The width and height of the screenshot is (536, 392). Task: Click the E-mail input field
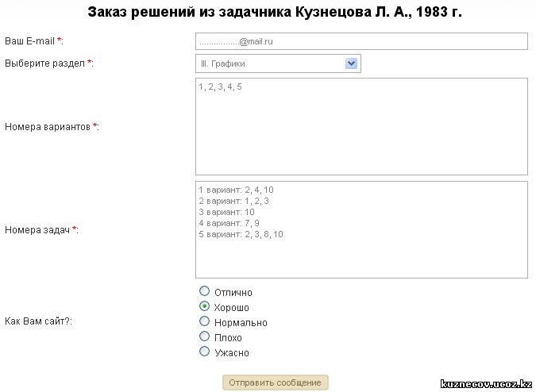[361, 41]
